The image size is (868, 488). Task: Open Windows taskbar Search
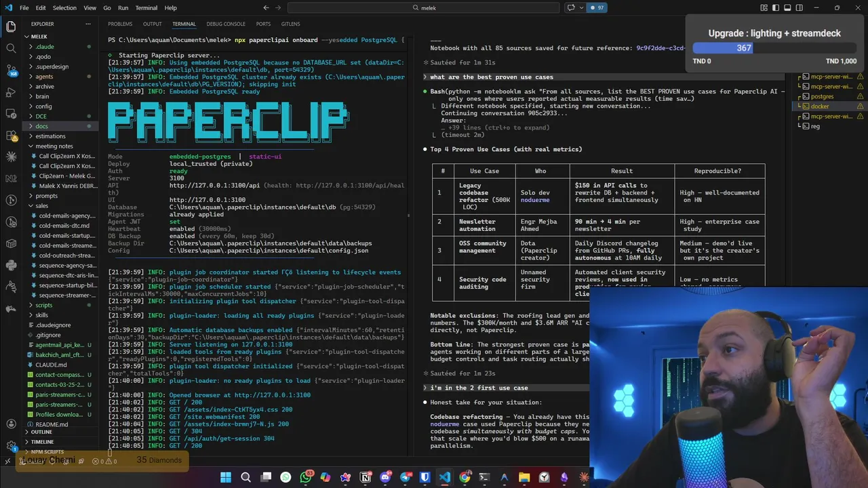245,477
